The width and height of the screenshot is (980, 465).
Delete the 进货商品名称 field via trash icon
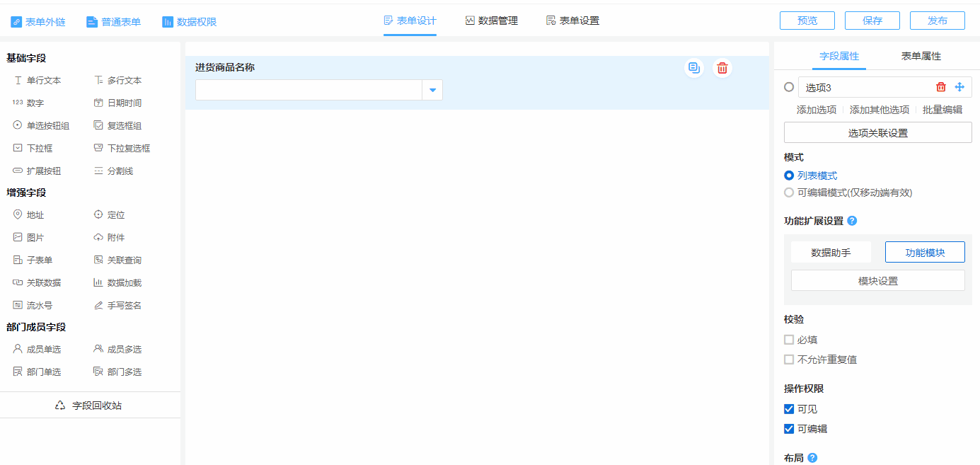click(x=722, y=68)
